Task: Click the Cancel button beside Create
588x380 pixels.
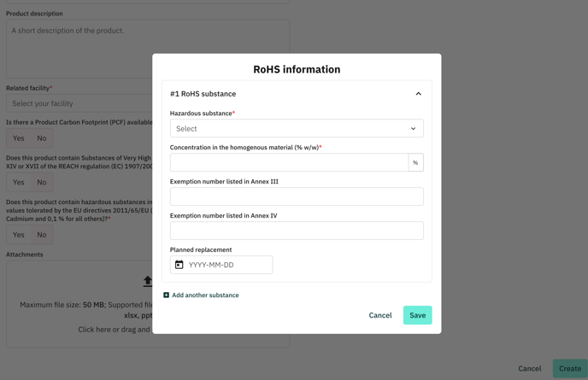Action: 530,368
